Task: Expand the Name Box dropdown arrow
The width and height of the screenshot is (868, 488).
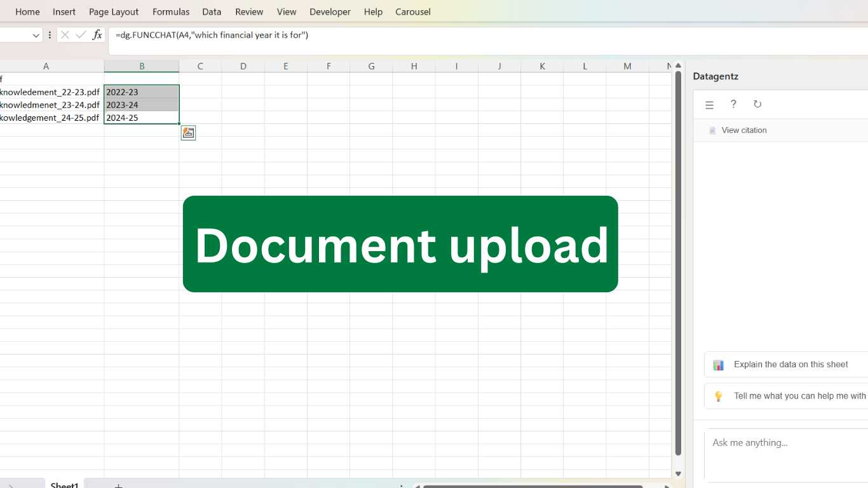Action: click(36, 36)
